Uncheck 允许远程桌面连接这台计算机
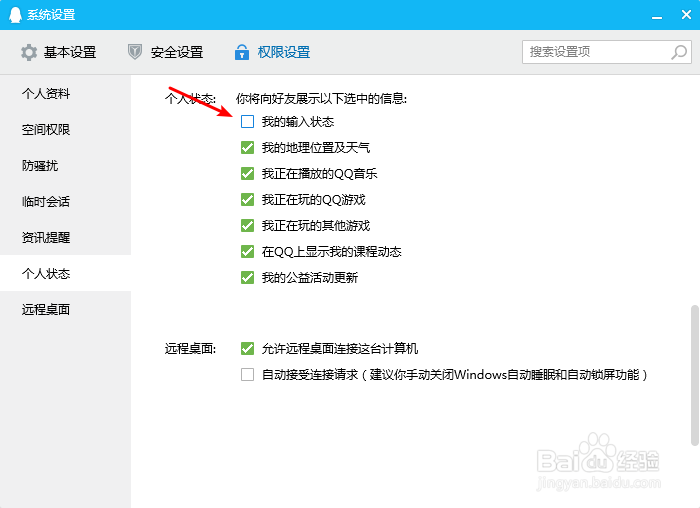 pyautogui.click(x=247, y=348)
